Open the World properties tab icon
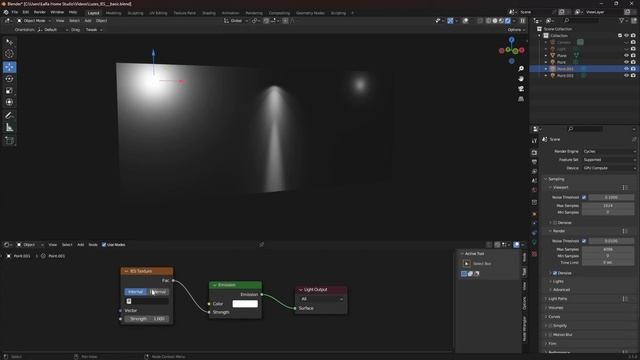Image resolution: width=640 pixels, height=360 pixels. (x=534, y=190)
